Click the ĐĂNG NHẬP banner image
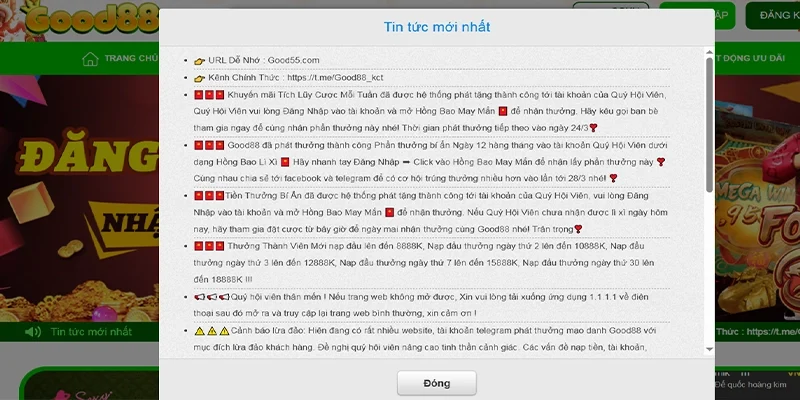Image resolution: width=800 pixels, height=400 pixels. coord(79,199)
